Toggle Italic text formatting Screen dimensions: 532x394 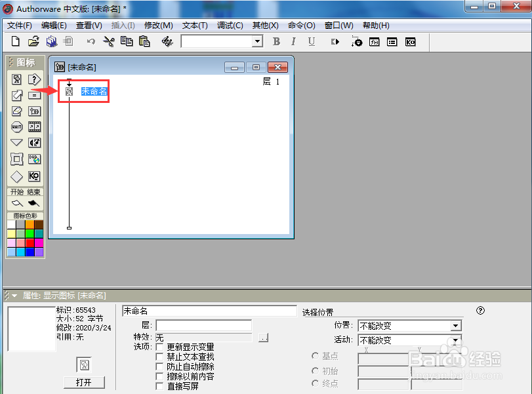(293, 41)
